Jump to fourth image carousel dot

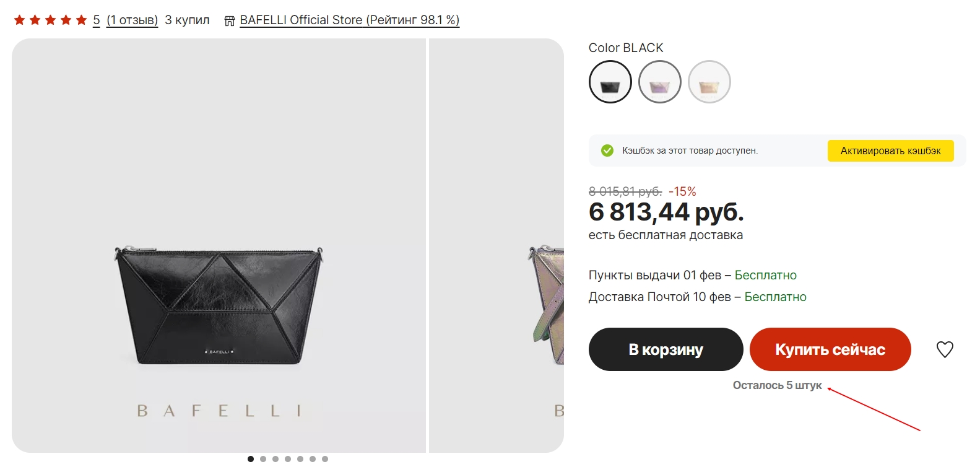(x=288, y=459)
